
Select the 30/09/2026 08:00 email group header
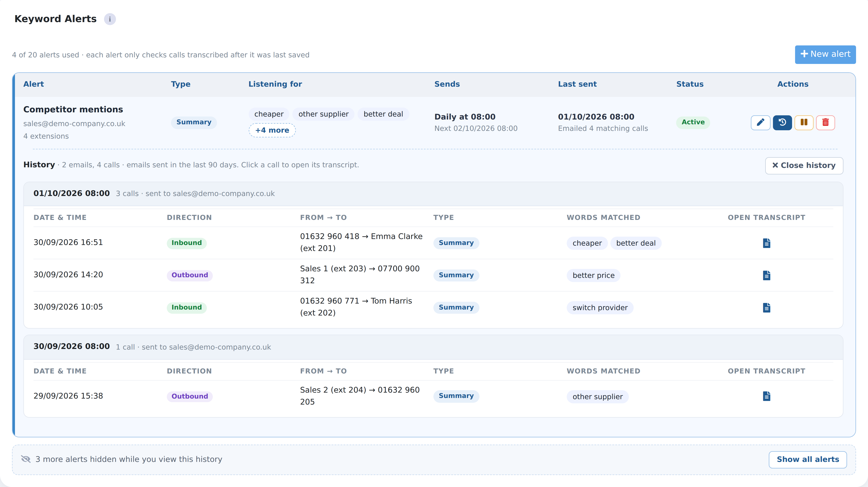tap(433, 347)
